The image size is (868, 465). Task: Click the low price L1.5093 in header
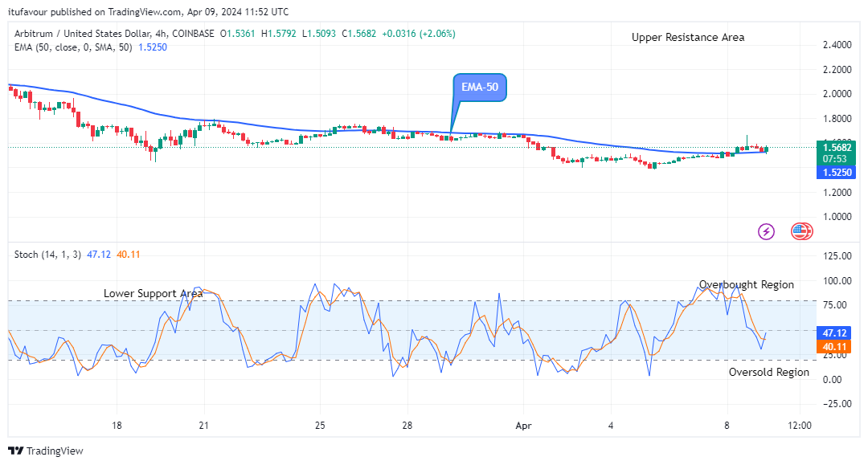click(319, 34)
